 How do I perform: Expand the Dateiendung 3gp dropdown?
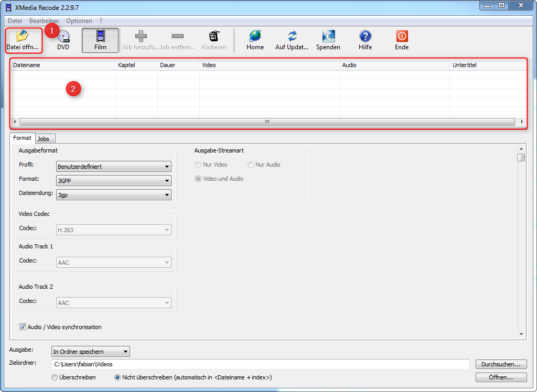click(x=114, y=195)
